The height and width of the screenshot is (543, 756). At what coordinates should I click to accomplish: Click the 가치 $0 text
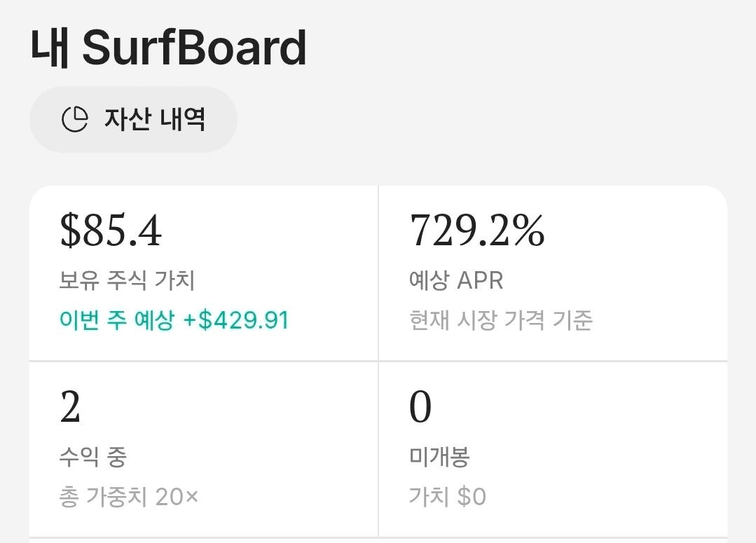tap(448, 497)
